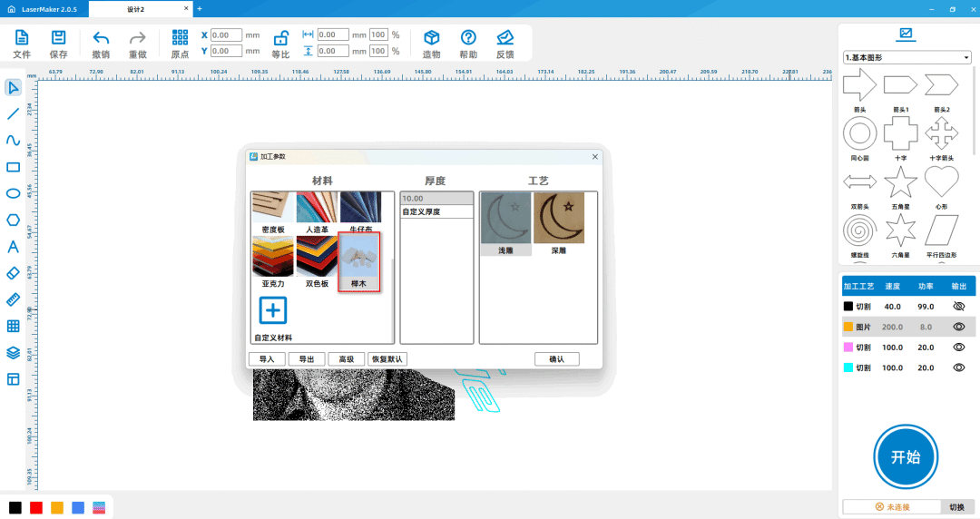This screenshot has height=519, width=980.
Task: Select the text tool in left sidebar
Action: pos(14,246)
